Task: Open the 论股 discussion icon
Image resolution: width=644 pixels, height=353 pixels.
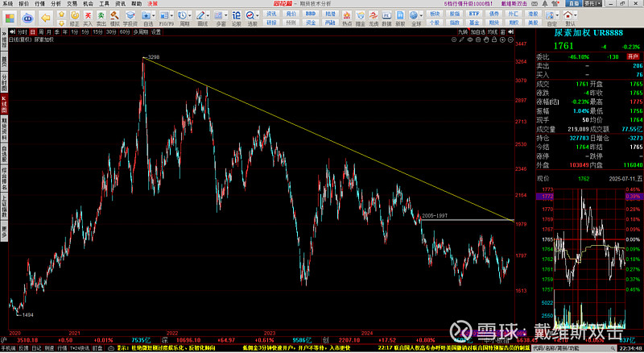Action: click(236, 15)
